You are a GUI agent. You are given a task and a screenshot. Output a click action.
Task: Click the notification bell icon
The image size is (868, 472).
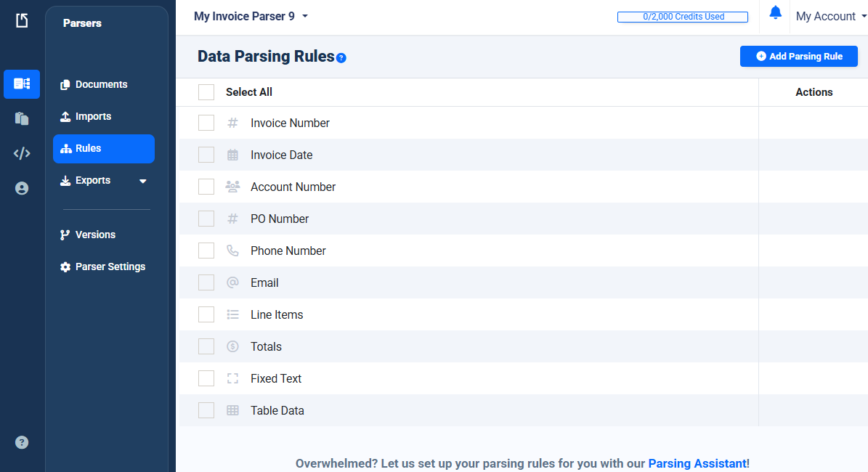click(x=776, y=12)
